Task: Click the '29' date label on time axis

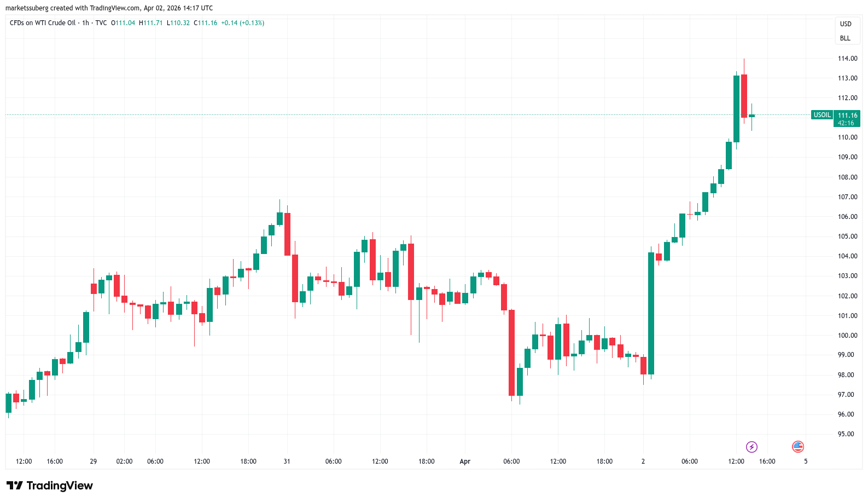Action: [94, 461]
